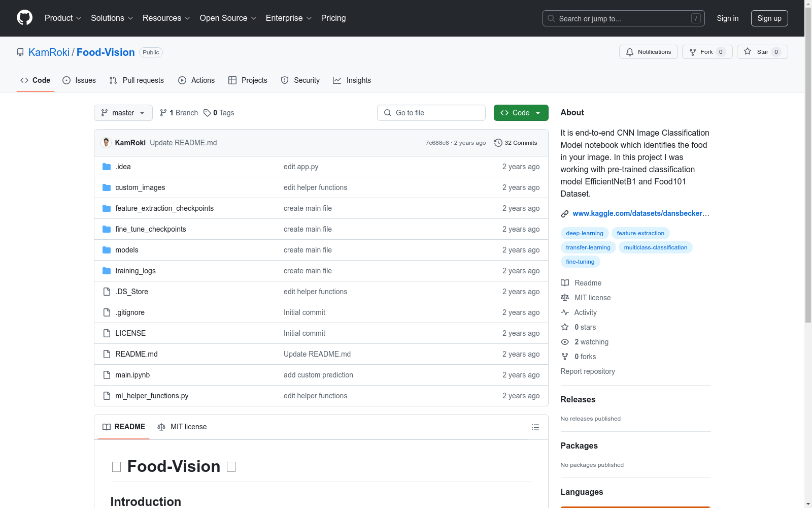
Task: Click the fork icon beside 0 forks
Action: click(x=565, y=357)
